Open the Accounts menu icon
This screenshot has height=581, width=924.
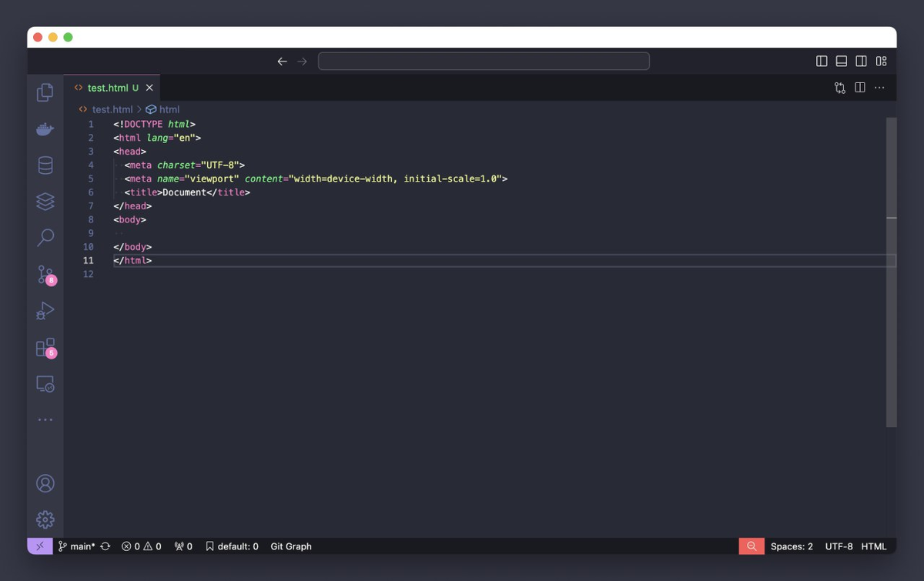pos(45,483)
